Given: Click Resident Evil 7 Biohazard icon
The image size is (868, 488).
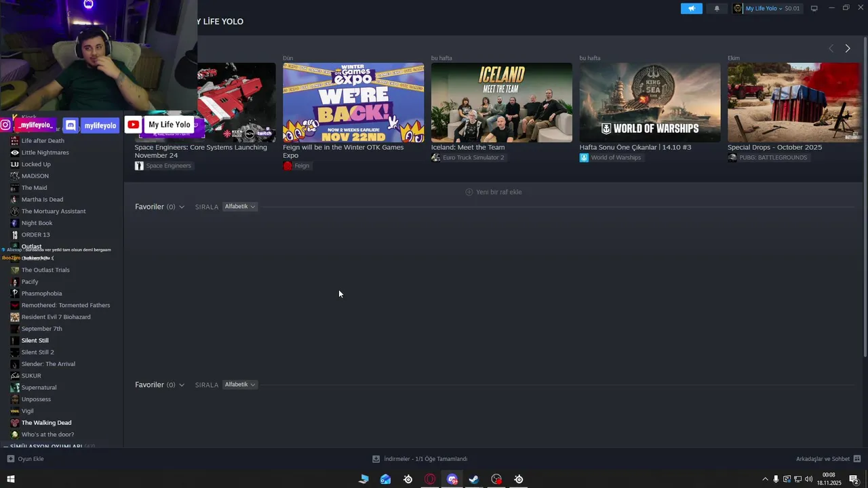Looking at the screenshot, I should coord(15,317).
